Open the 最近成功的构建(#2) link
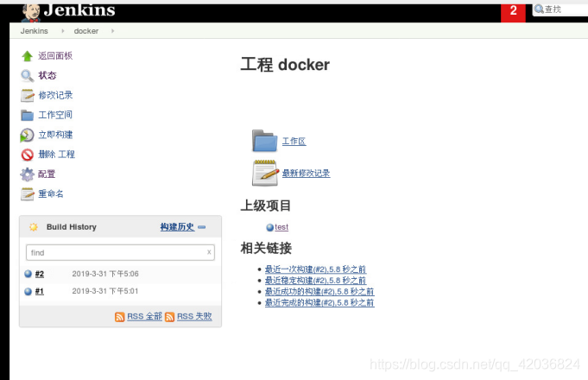Screen dimensions: 588x380 [x=319, y=291]
